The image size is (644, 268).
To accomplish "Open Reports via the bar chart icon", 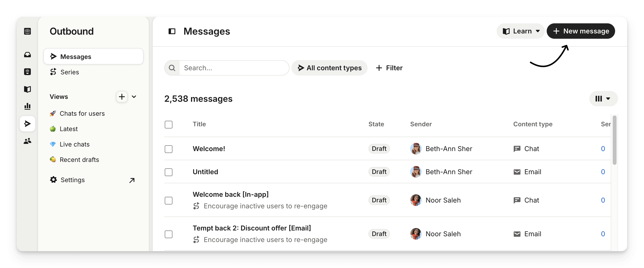I will [27, 106].
